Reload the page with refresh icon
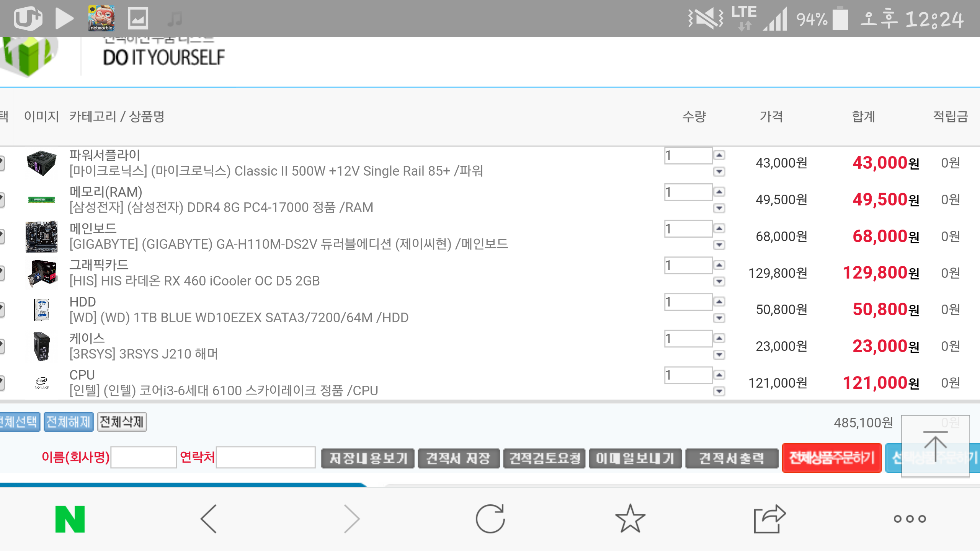This screenshot has width=980, height=551. click(490, 519)
